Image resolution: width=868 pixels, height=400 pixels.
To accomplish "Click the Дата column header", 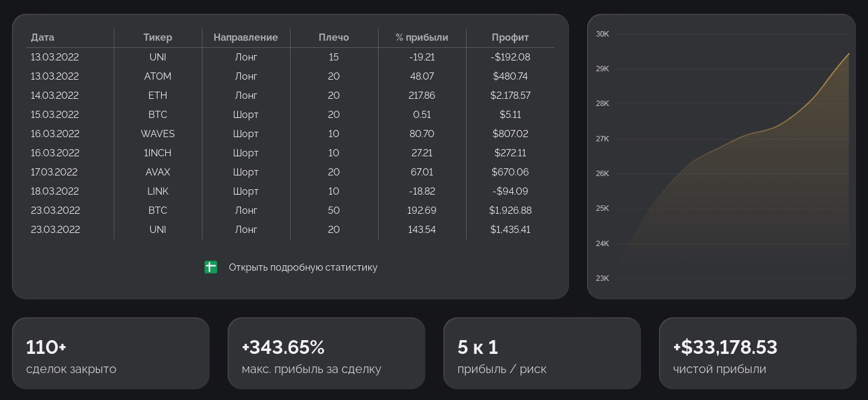I will [x=43, y=37].
